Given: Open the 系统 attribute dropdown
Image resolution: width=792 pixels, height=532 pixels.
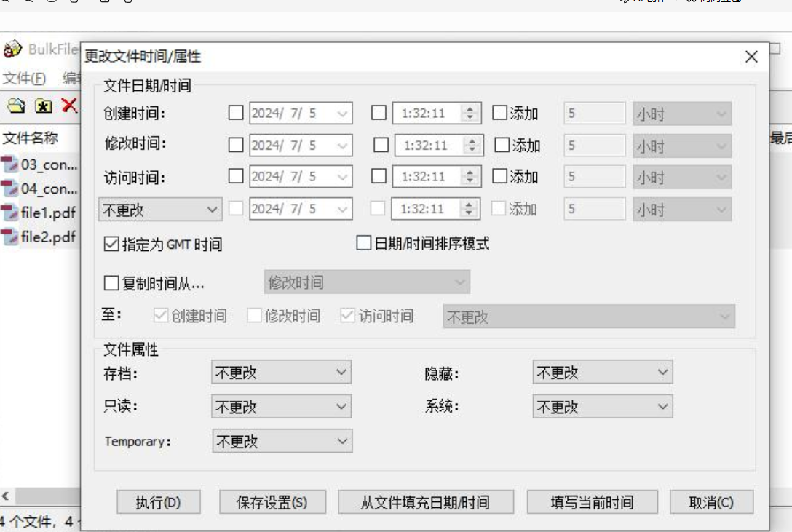Looking at the screenshot, I should point(603,407).
